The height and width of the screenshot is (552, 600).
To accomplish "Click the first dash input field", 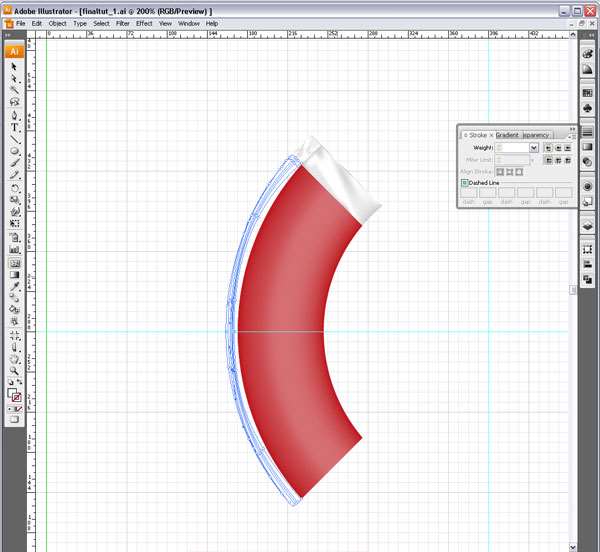I will coord(469,192).
